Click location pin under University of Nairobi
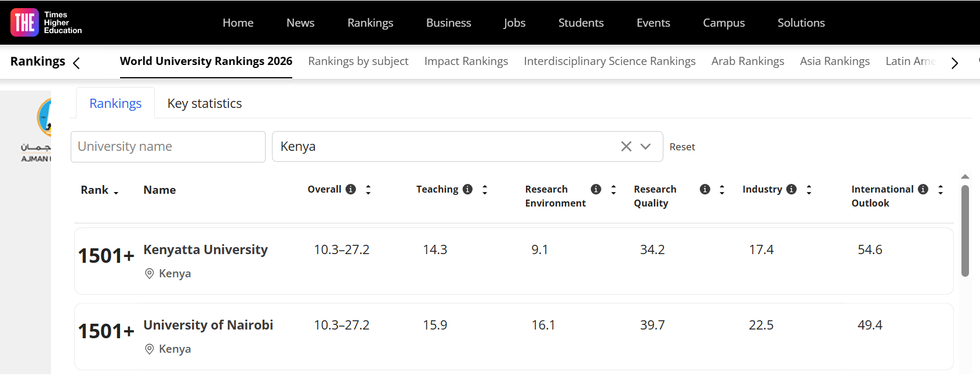 pos(149,349)
